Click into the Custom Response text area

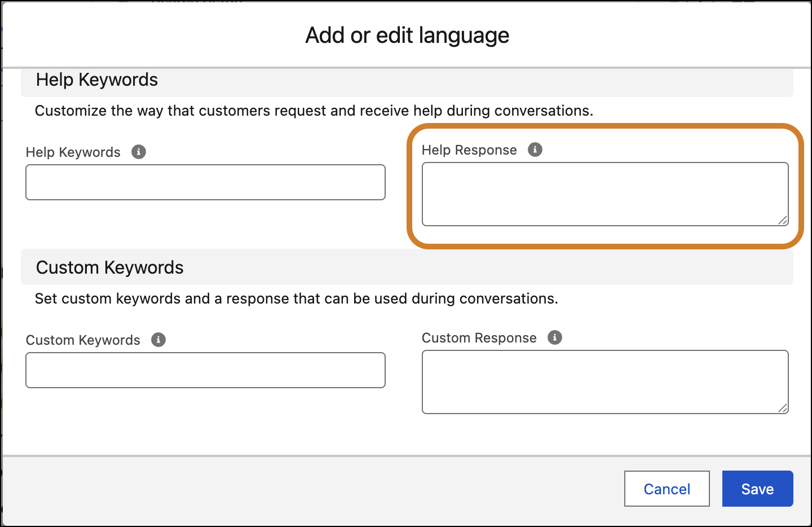pyautogui.click(x=605, y=382)
